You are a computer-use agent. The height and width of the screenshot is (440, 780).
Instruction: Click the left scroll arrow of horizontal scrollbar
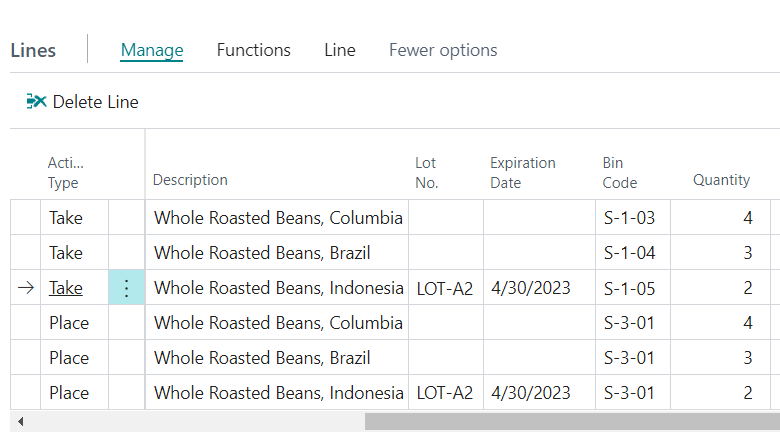pyautogui.click(x=20, y=422)
